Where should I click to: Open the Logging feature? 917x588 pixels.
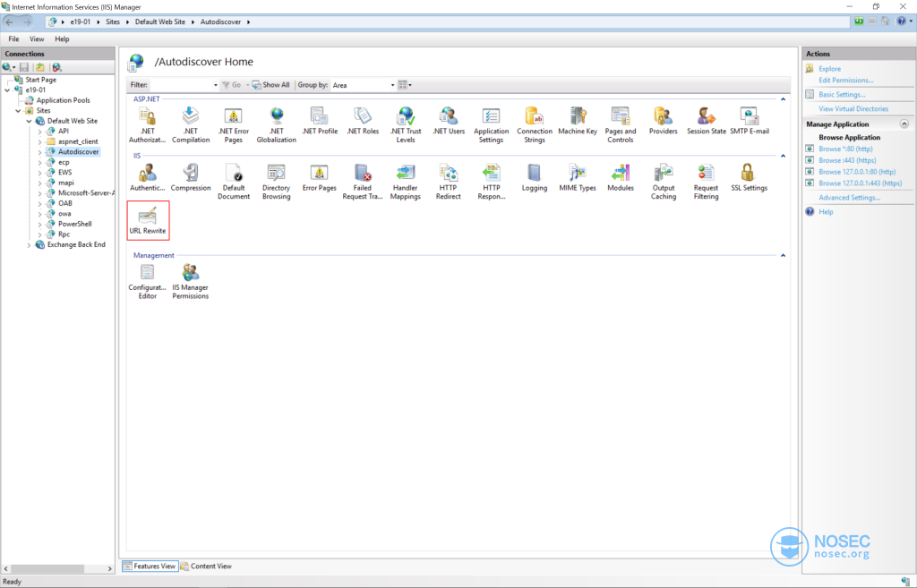535,178
